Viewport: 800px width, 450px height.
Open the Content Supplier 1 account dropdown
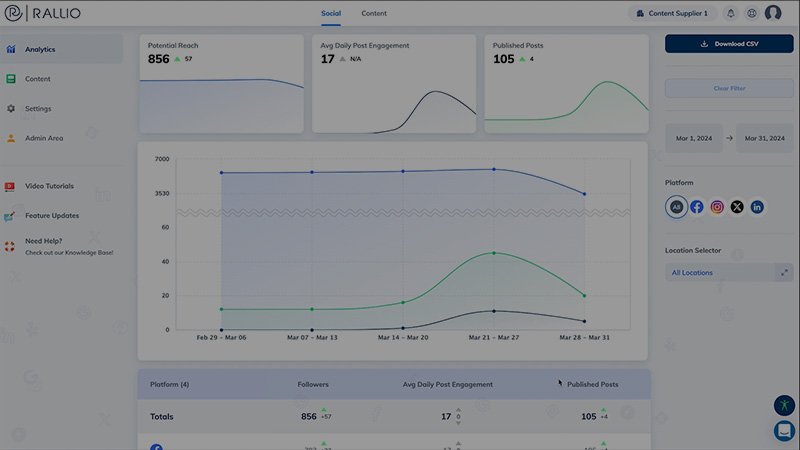click(x=672, y=13)
